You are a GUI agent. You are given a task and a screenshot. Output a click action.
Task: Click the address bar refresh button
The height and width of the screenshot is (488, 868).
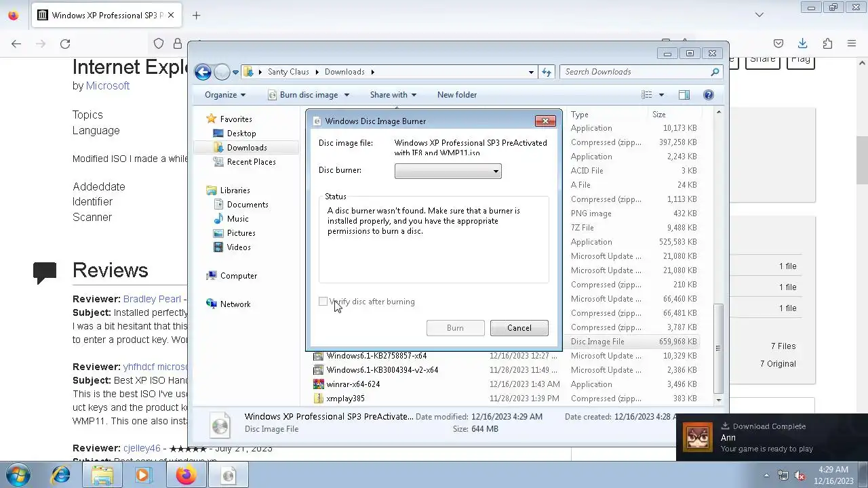click(x=547, y=72)
